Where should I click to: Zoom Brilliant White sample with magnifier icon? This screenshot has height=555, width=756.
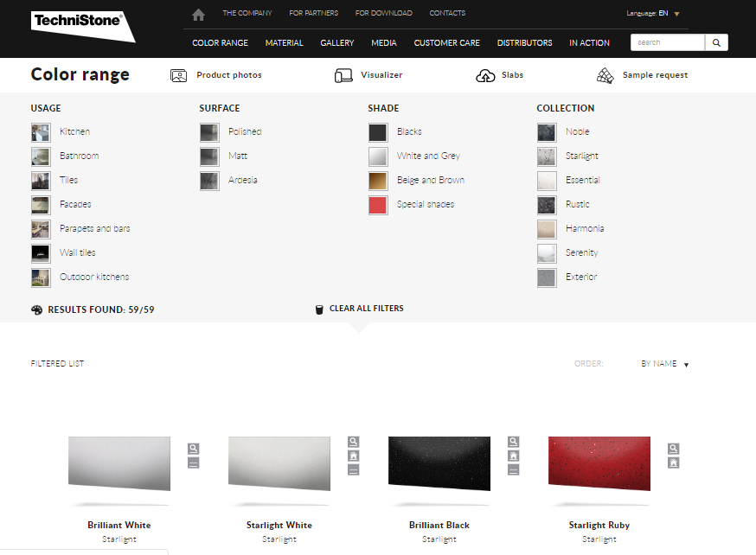[x=194, y=449]
